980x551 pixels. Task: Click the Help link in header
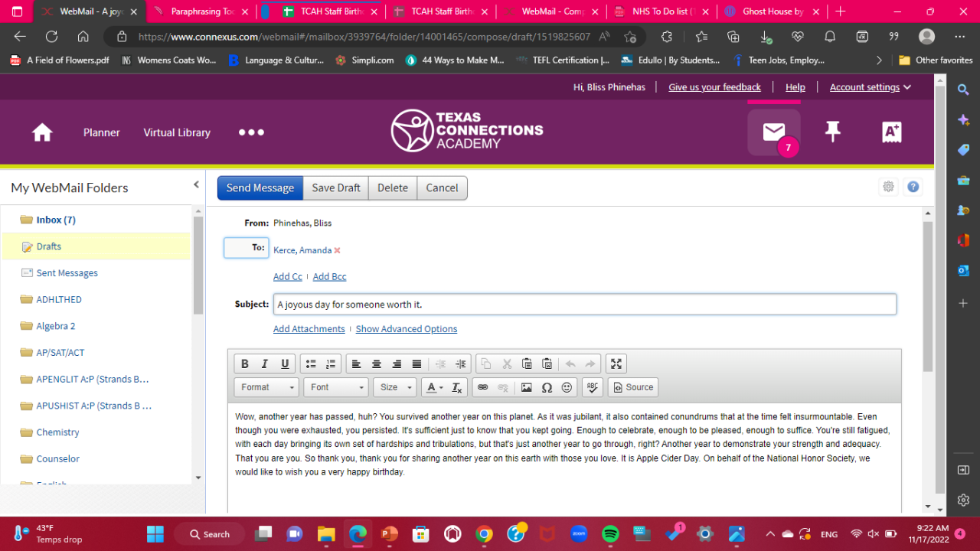point(795,87)
